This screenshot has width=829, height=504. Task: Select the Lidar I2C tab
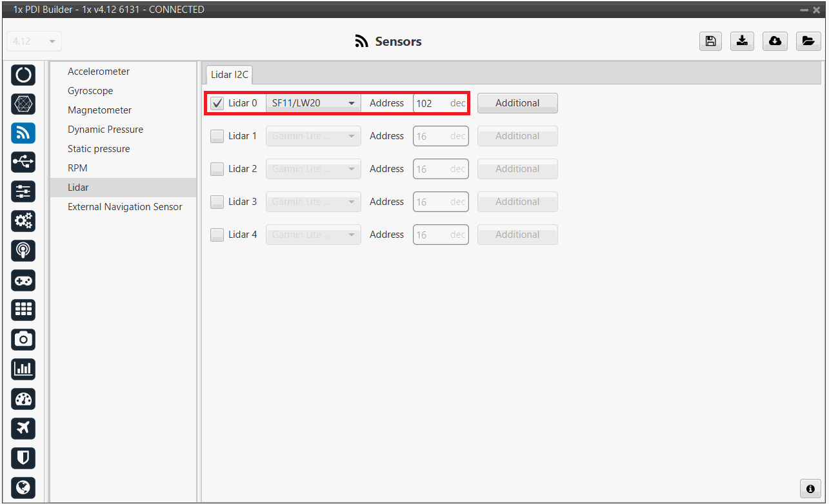tap(229, 75)
